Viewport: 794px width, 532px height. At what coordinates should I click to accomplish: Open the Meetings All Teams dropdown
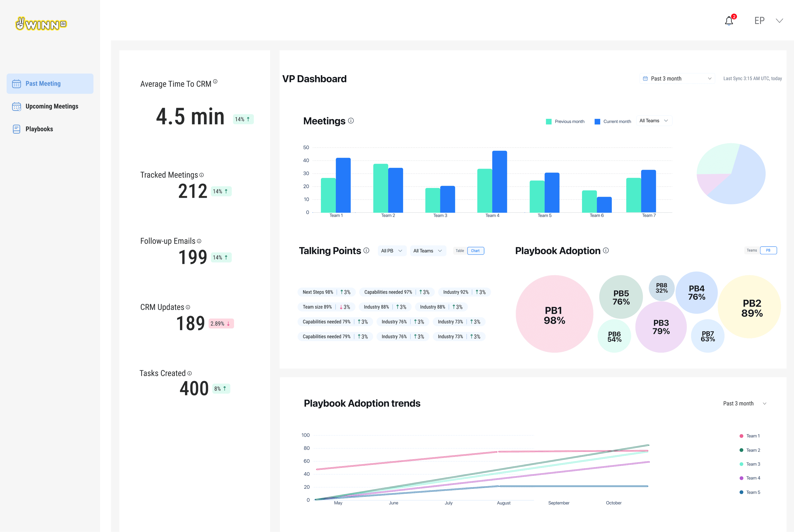[653, 121]
